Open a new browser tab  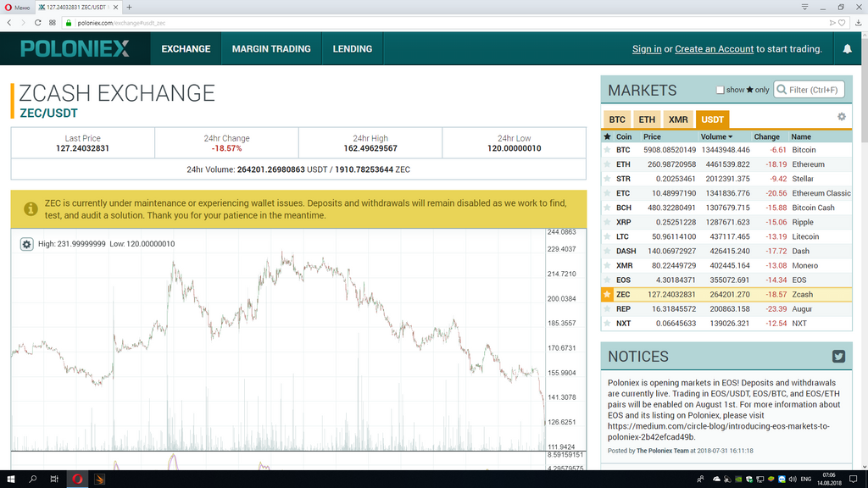(x=129, y=7)
